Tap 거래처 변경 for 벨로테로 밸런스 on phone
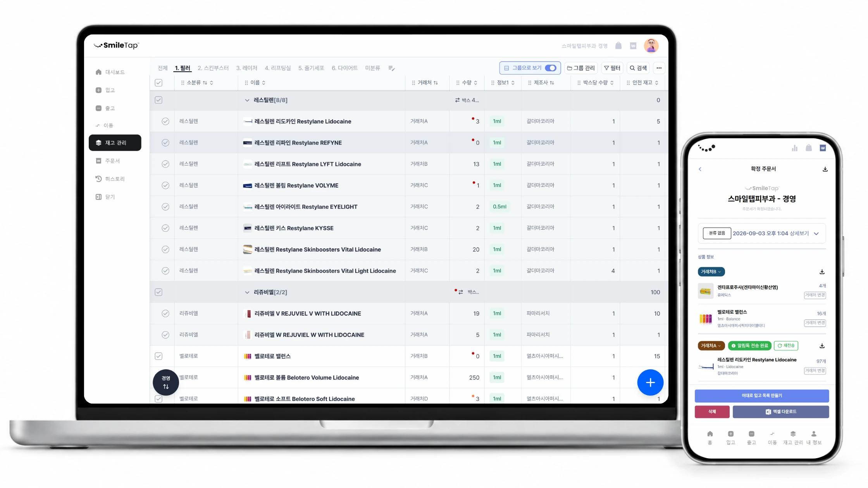 tap(815, 323)
